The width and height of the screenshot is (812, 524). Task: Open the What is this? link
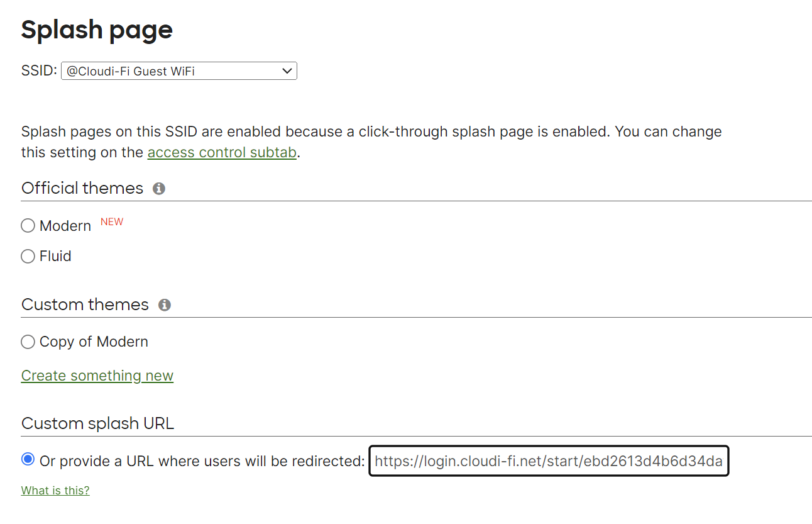click(55, 490)
